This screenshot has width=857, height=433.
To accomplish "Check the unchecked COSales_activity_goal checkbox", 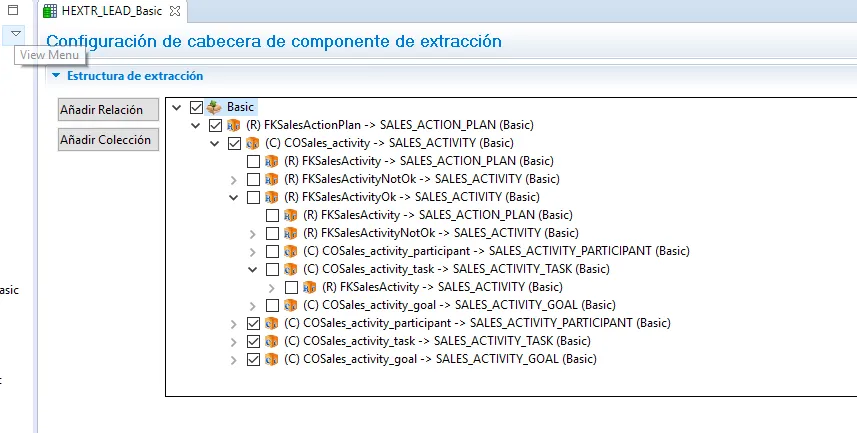I will [x=272, y=305].
